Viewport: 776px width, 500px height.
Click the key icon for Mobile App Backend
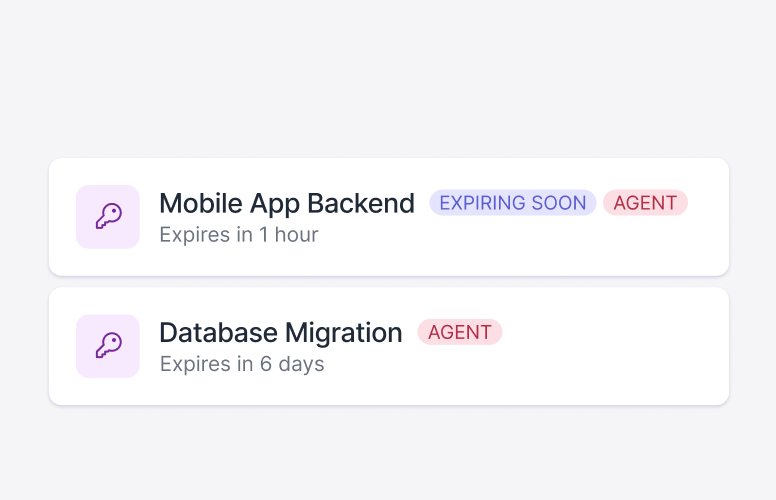coord(108,216)
